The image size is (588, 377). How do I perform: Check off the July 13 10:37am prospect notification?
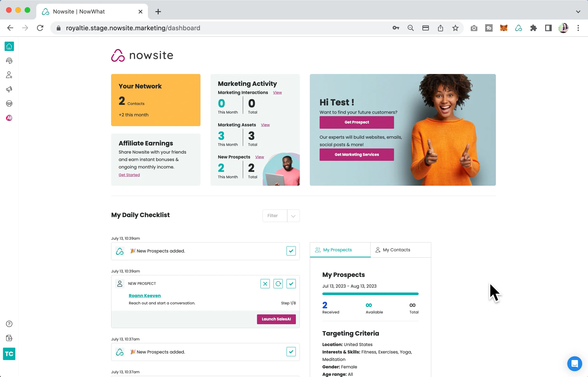(x=291, y=352)
